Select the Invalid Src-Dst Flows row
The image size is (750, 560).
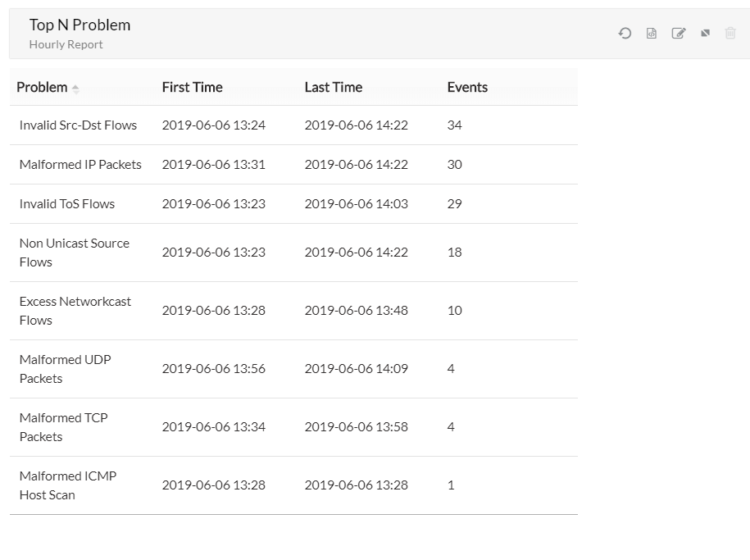click(x=78, y=125)
